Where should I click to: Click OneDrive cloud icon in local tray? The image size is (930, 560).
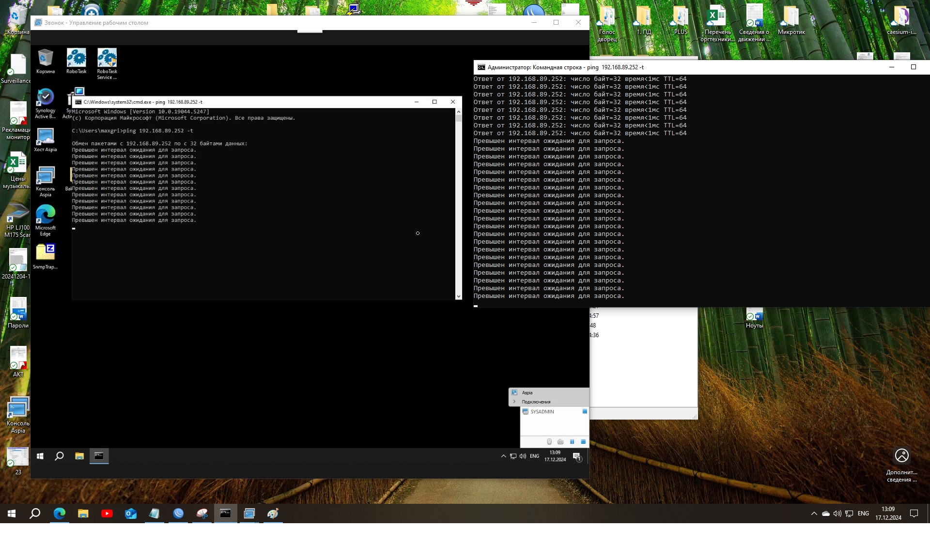click(x=826, y=513)
